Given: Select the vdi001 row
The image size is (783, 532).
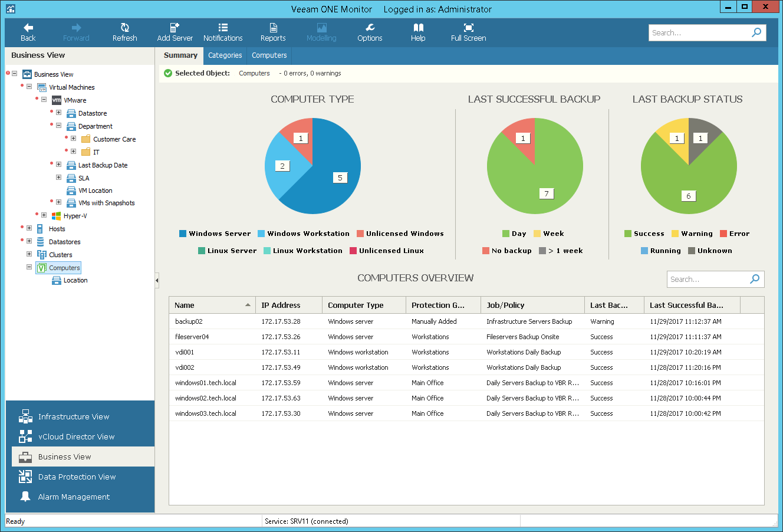Looking at the screenshot, I should [466, 352].
